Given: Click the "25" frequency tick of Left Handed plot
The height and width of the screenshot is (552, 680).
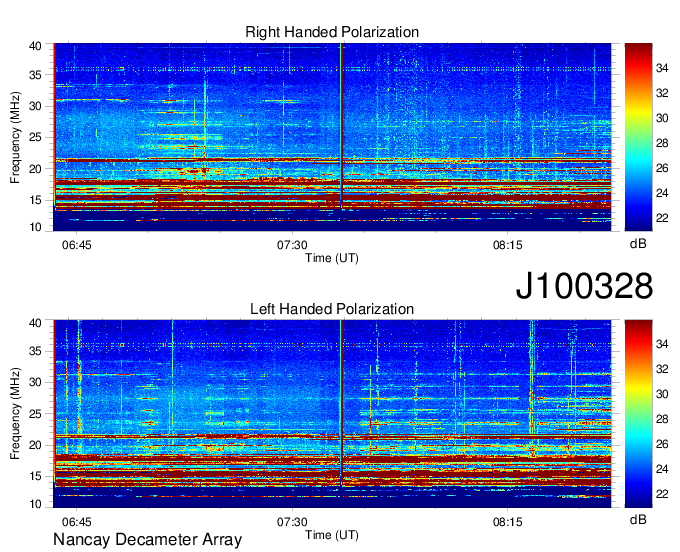Looking at the screenshot, I should [x=35, y=414].
